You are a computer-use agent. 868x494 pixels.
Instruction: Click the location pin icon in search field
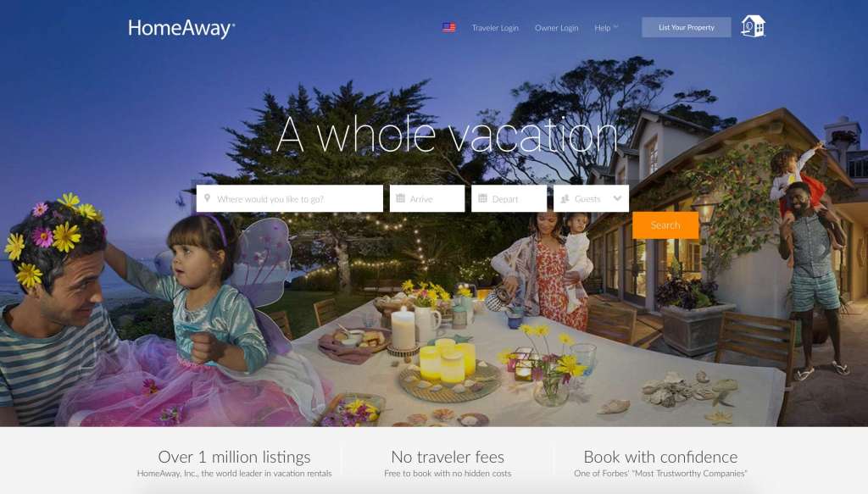click(x=207, y=198)
